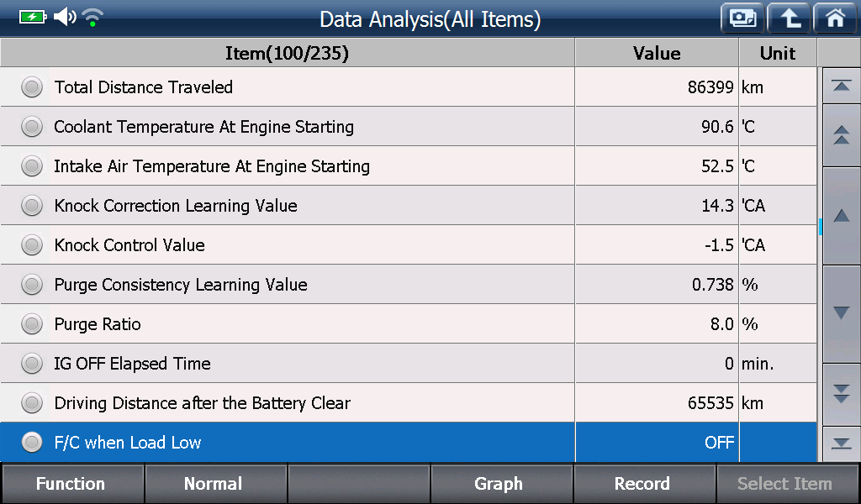This screenshot has height=504, width=861.
Task: Click the back arrow icon in header
Action: (789, 19)
